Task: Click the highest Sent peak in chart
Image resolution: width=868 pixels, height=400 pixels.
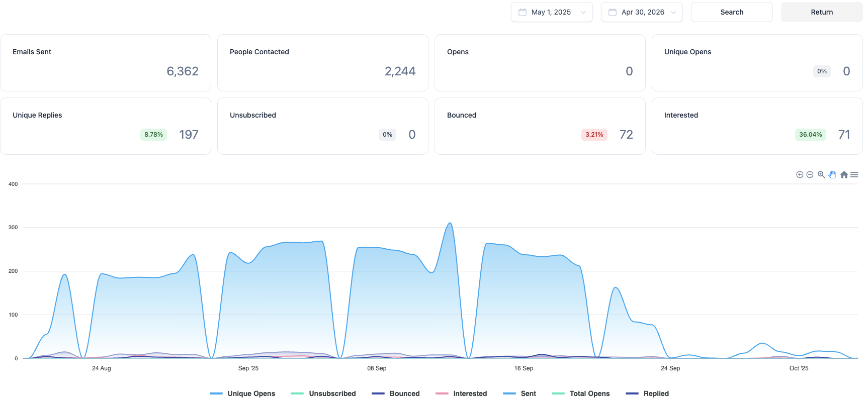Action: (x=450, y=223)
